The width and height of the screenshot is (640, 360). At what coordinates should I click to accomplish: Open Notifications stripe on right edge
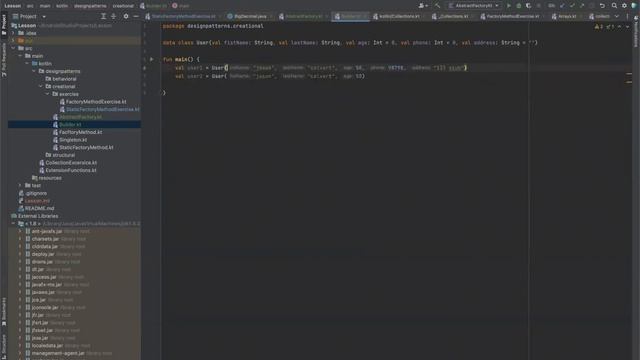coord(636,31)
